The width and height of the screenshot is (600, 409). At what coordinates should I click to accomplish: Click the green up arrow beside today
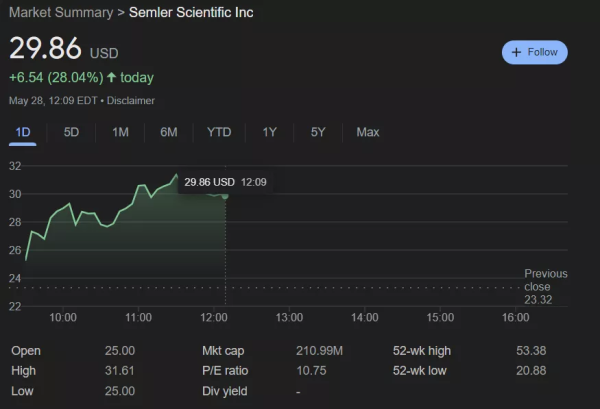111,77
